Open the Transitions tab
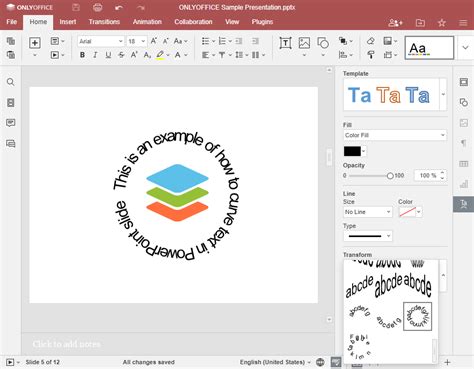 (104, 22)
